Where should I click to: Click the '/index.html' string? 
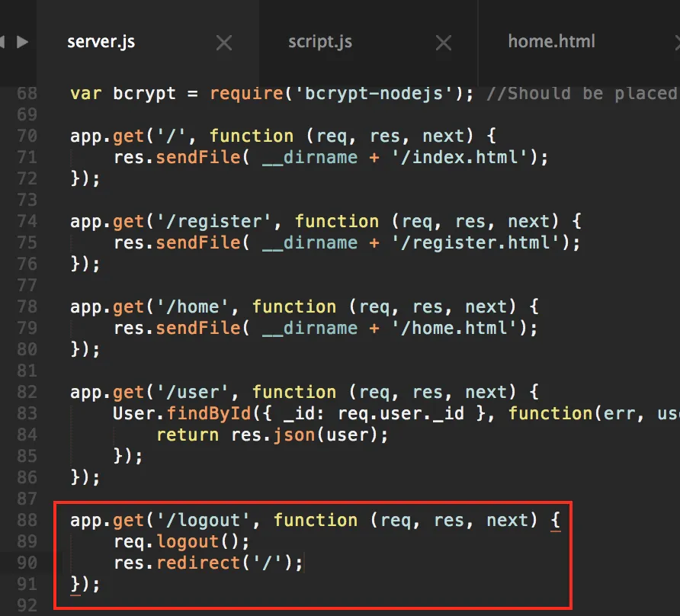[460, 158]
